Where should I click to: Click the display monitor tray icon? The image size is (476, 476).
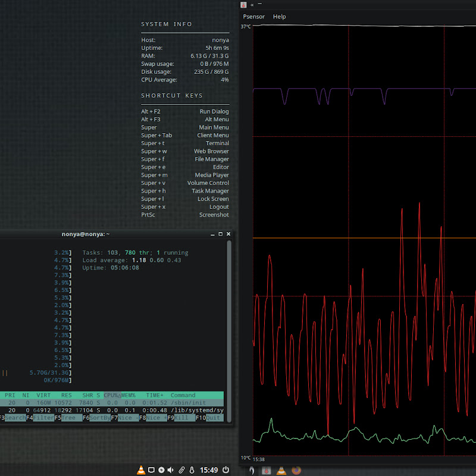pos(151,470)
